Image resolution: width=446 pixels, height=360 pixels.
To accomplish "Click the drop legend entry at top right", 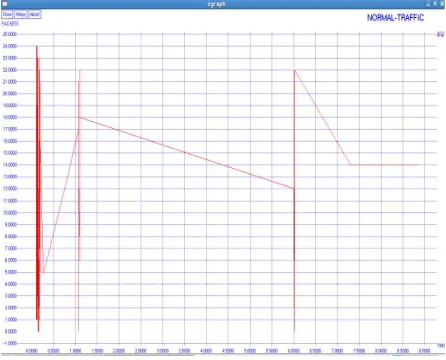I will (441, 34).
